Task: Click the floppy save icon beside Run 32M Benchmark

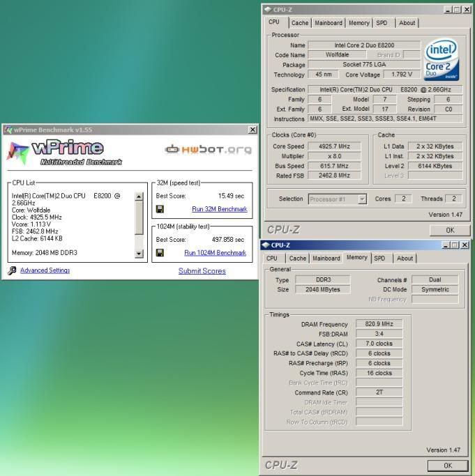Action: coord(160,209)
